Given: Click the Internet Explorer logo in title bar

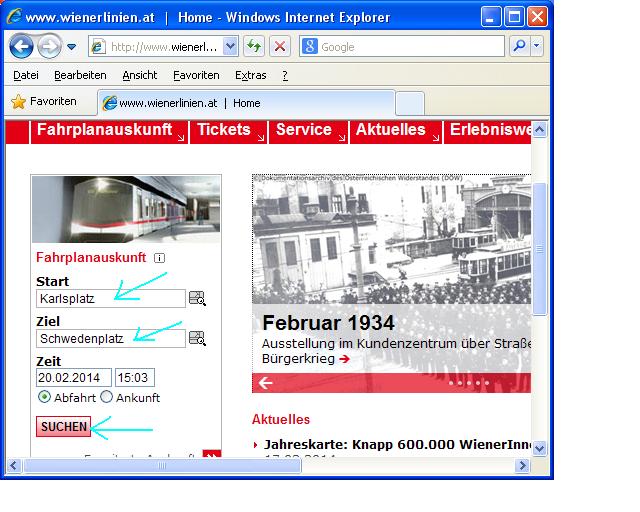Looking at the screenshot, I should click(x=14, y=16).
